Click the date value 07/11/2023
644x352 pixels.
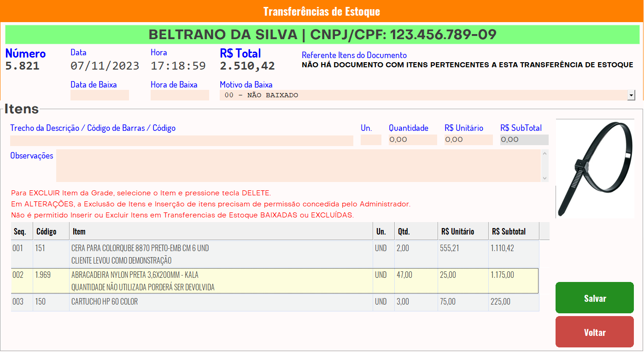click(x=105, y=66)
